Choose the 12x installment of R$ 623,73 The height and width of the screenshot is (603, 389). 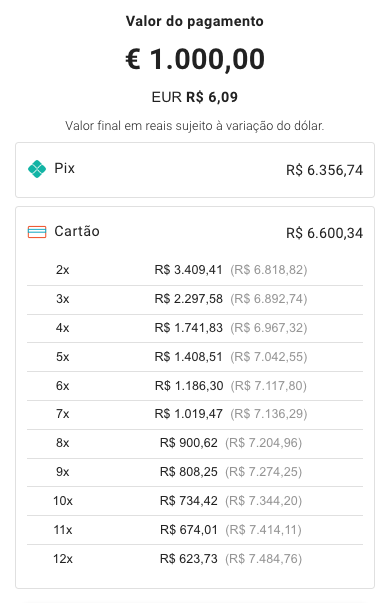click(195, 558)
